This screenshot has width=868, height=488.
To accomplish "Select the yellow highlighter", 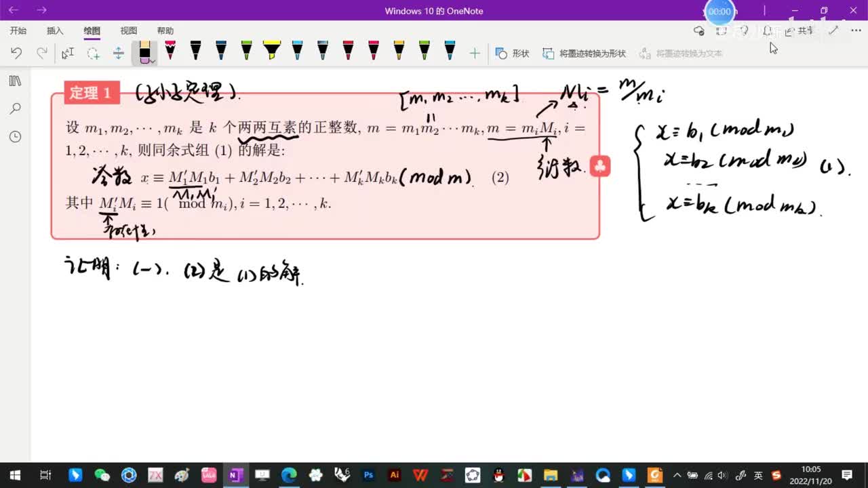I will pyautogui.click(x=272, y=51).
